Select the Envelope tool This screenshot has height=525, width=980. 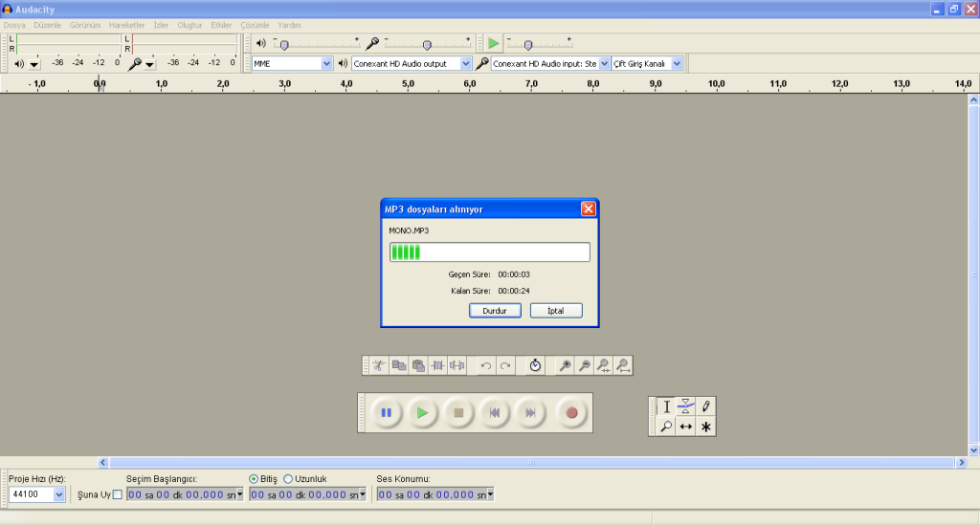685,406
